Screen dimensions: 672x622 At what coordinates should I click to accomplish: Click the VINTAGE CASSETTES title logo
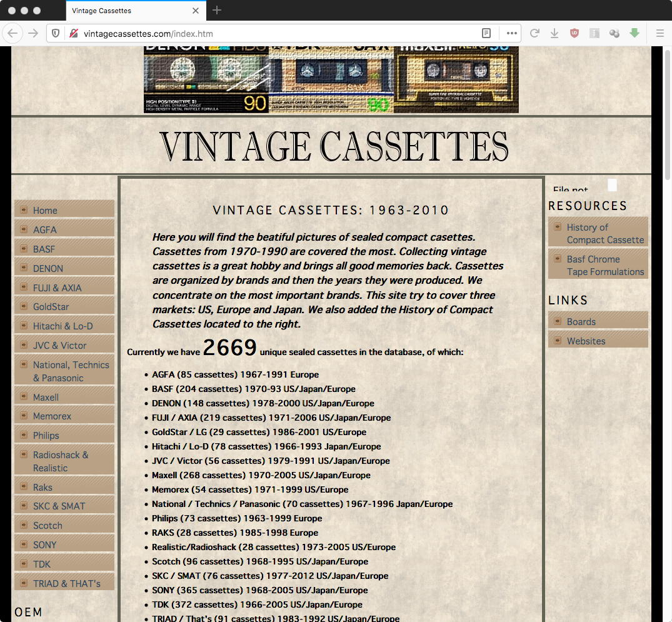pyautogui.click(x=334, y=146)
